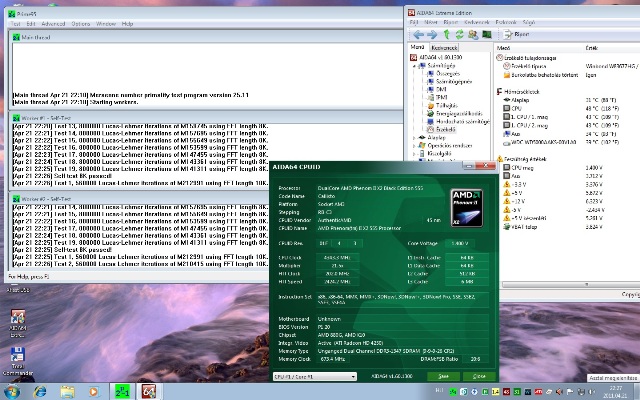
Task: Click the green monitor icon in AIDA64 toolbar
Action: point(487,35)
